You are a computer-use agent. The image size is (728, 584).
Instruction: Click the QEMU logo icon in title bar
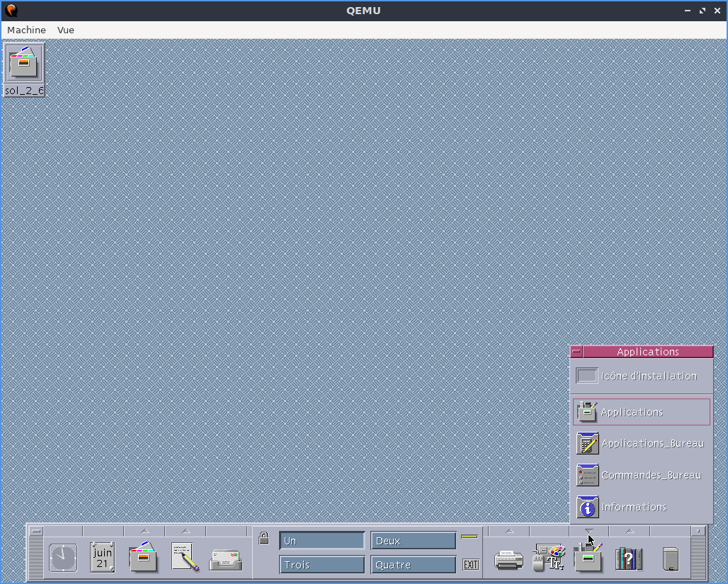pyautogui.click(x=11, y=10)
